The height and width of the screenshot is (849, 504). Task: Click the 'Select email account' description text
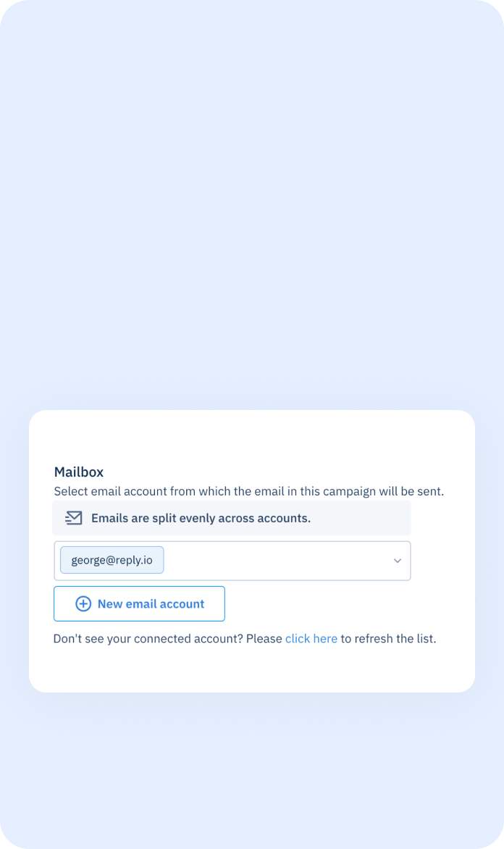click(x=248, y=491)
